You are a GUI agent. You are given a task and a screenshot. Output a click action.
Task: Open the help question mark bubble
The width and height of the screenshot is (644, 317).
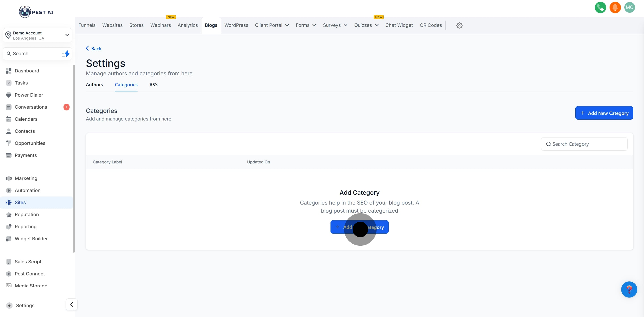629,289
